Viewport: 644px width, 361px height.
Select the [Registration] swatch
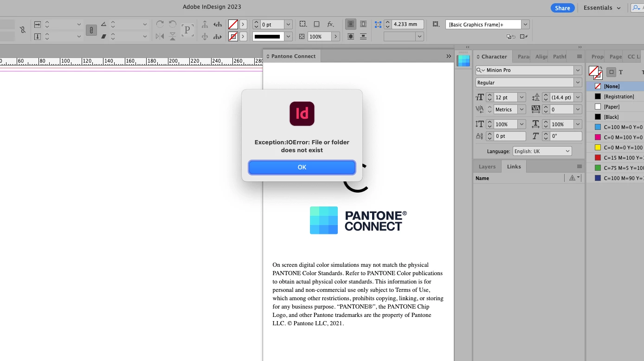[x=615, y=97]
